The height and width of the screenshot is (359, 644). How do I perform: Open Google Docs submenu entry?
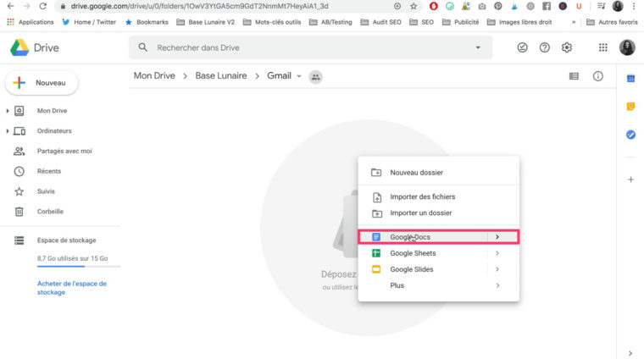click(438, 237)
